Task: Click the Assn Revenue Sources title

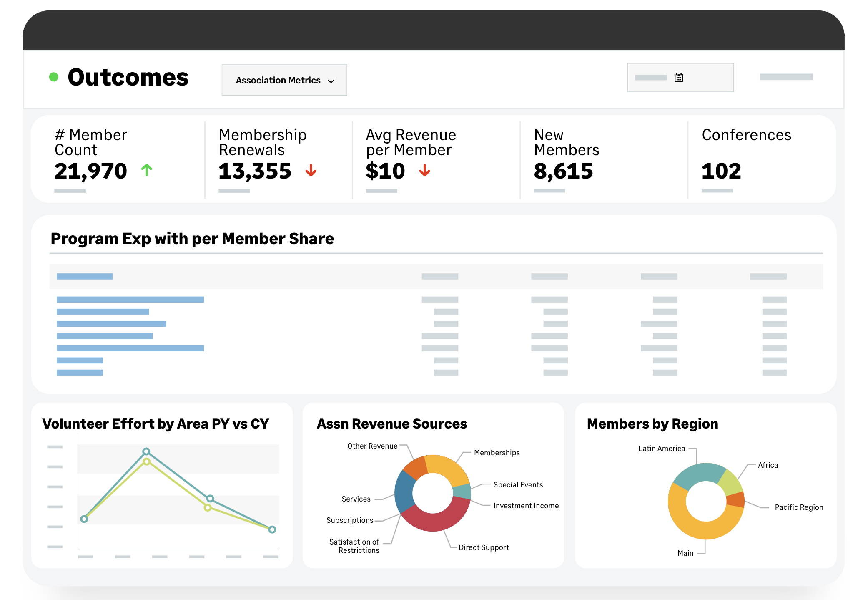Action: click(x=392, y=424)
